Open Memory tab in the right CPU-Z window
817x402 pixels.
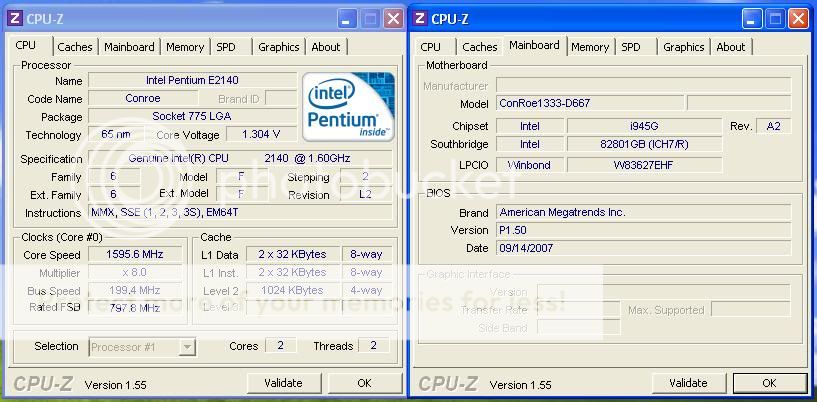coord(590,47)
